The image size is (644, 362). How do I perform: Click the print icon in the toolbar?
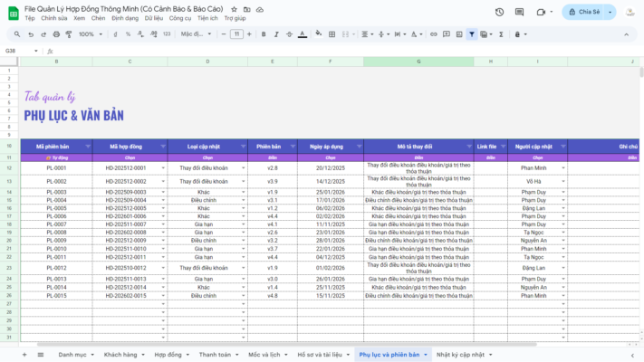56,34
